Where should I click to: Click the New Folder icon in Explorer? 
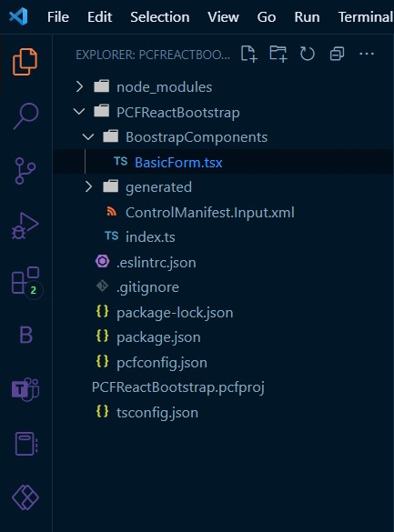[x=278, y=54]
